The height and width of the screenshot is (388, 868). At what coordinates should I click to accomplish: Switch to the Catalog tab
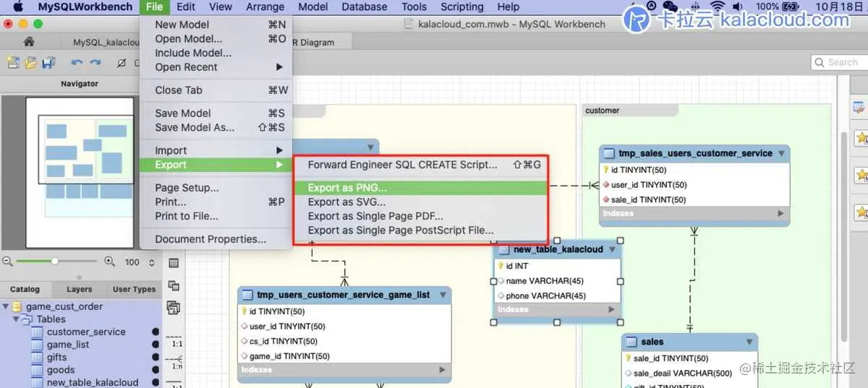25,289
